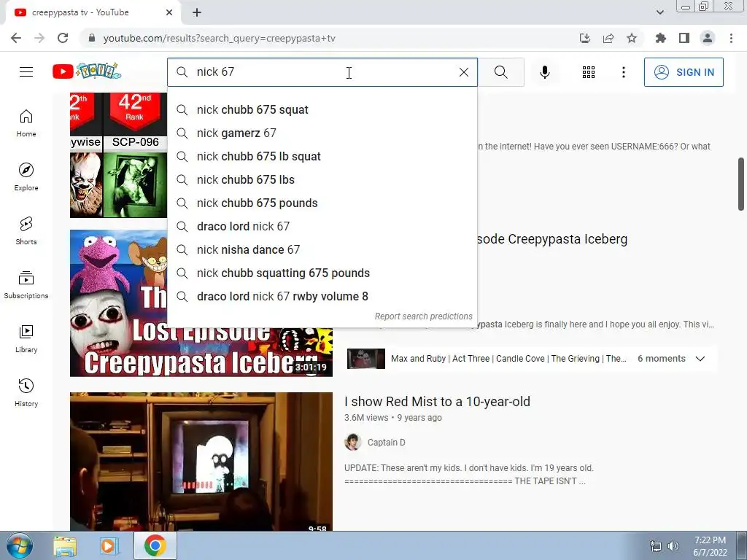Viewport: 747px width, 560px height.
Task: Open Shorts in the sidebar
Action: point(26,230)
